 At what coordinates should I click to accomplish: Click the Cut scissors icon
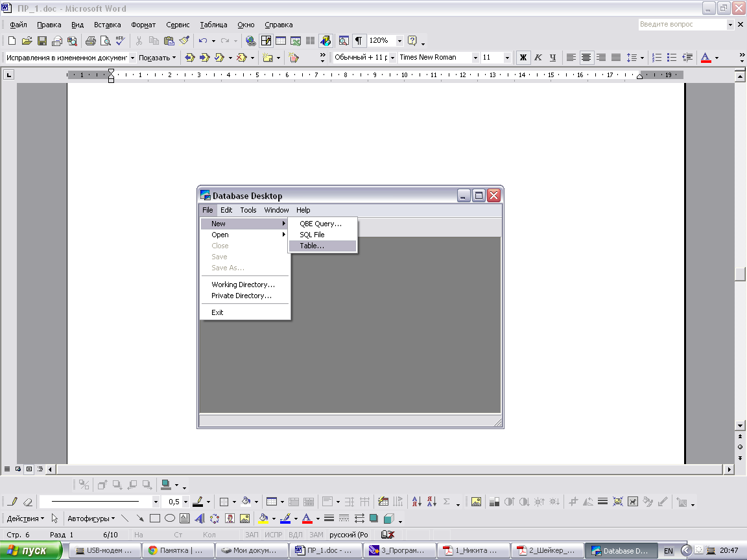coord(139,41)
